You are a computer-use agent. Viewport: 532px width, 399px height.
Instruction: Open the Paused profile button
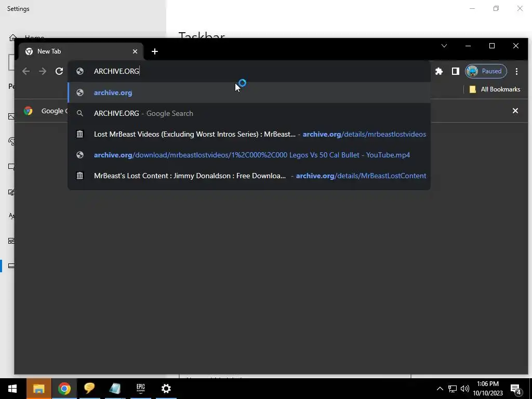[486, 71]
